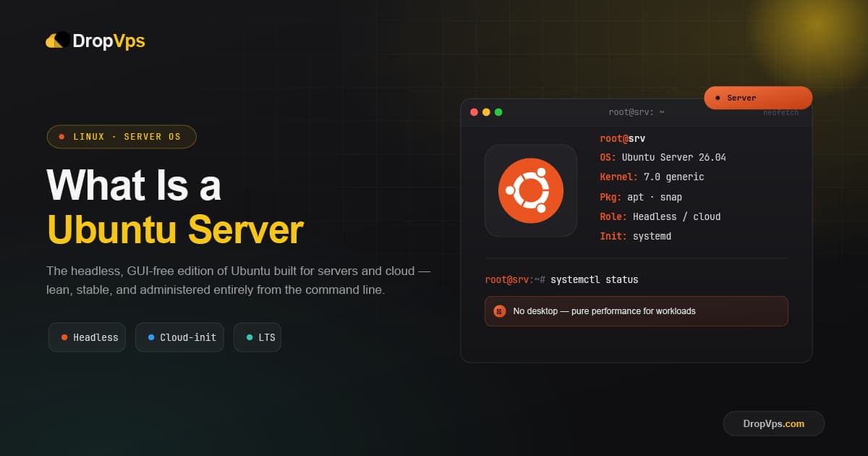Click the root@srv heading in terminal output
The height and width of the screenshot is (456, 868).
coord(623,138)
